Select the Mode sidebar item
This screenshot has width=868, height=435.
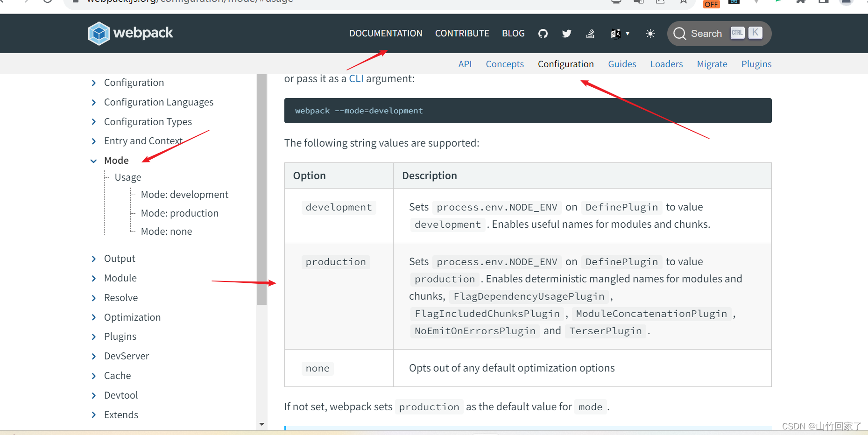coord(116,161)
